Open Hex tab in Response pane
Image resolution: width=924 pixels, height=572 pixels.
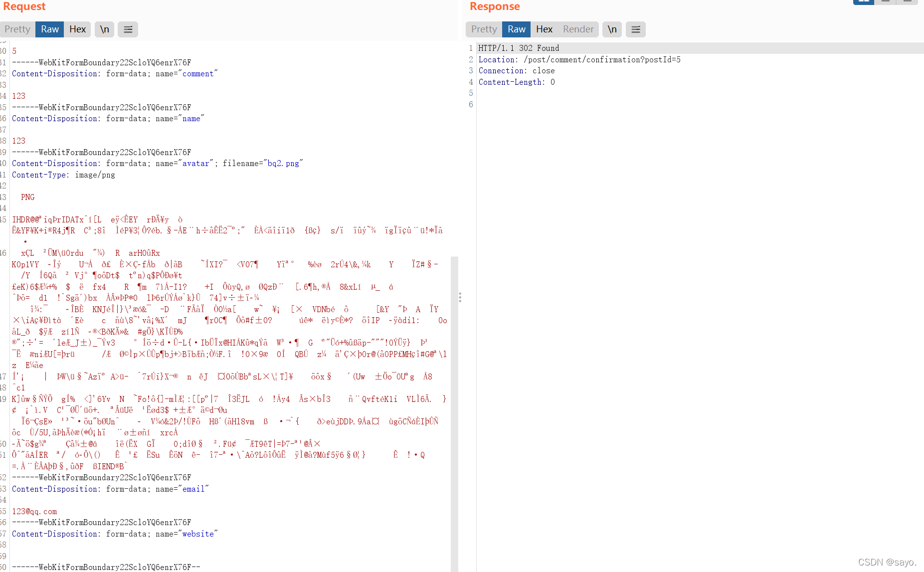click(544, 29)
